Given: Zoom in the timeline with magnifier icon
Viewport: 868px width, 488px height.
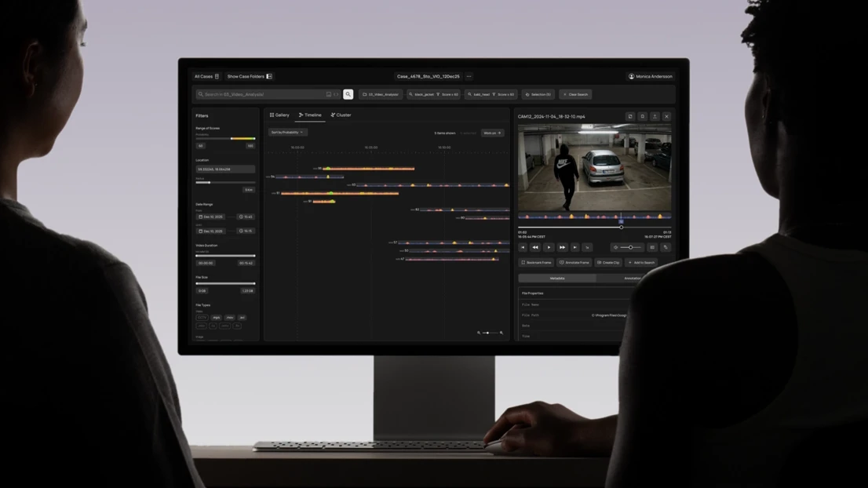Looking at the screenshot, I should pyautogui.click(x=501, y=333).
